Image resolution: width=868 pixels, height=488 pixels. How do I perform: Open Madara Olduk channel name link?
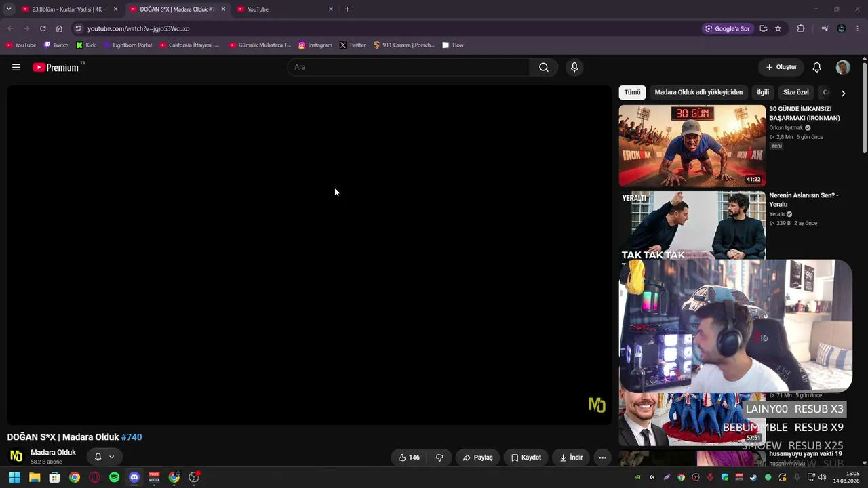coord(53,453)
